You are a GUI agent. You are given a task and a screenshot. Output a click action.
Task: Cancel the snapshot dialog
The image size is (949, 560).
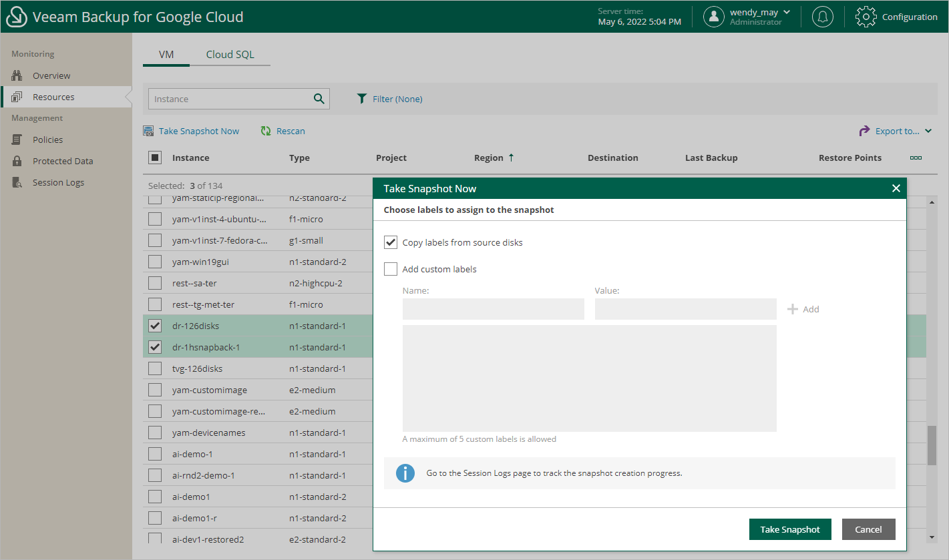868,529
